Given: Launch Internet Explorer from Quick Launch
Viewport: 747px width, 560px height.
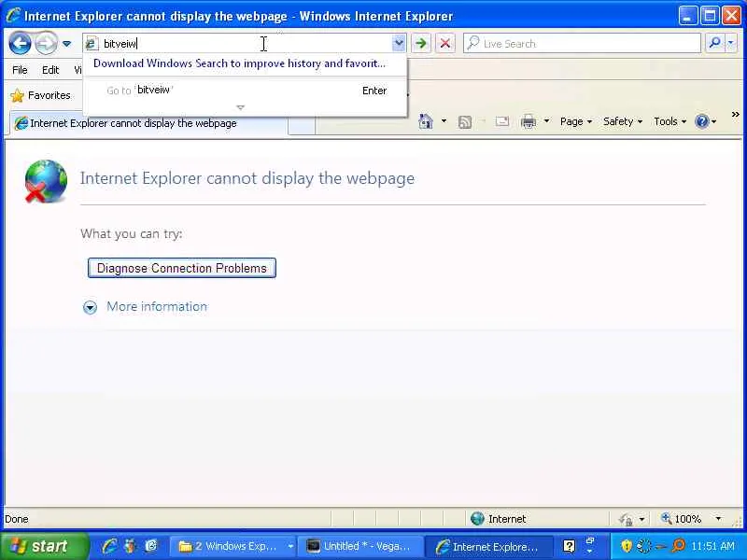Looking at the screenshot, I should (x=109, y=546).
